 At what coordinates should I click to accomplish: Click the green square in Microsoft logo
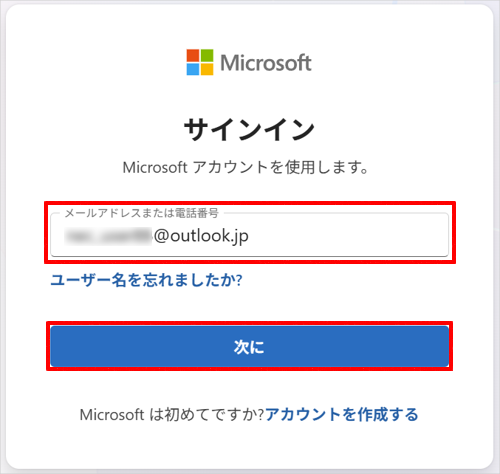tap(207, 55)
